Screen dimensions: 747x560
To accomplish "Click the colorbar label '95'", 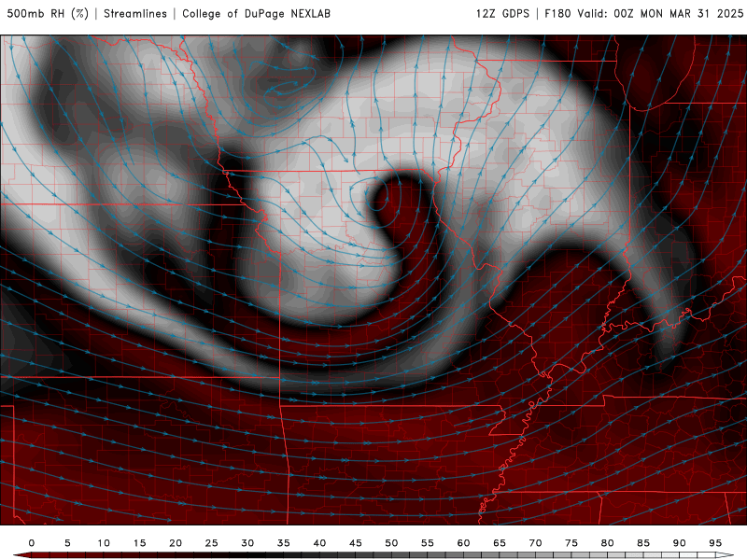I will 715,543.
